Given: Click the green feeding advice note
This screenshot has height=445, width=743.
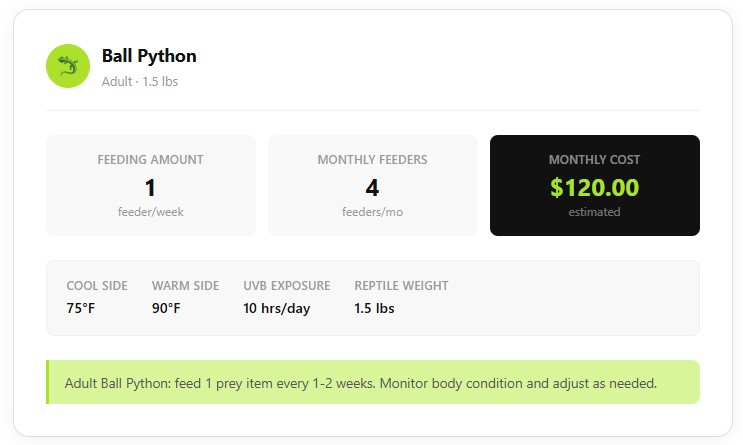Looking at the screenshot, I should pyautogui.click(x=372, y=382).
